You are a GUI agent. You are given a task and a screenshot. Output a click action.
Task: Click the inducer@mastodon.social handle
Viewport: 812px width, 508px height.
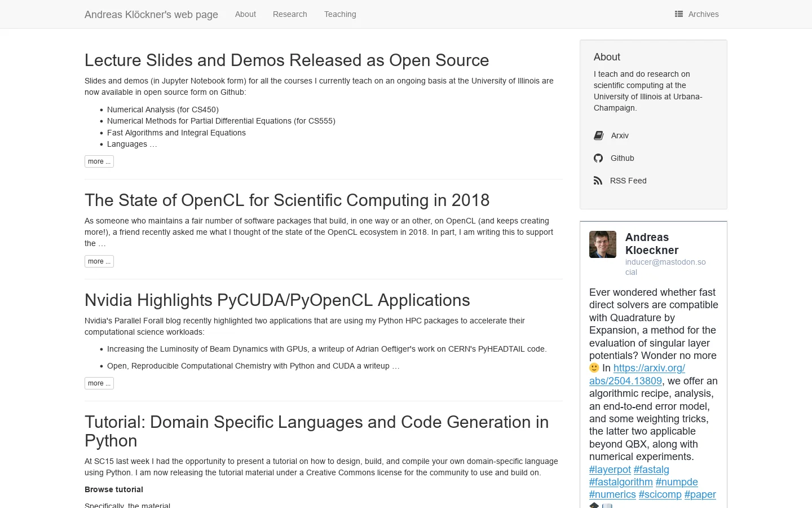[x=665, y=267]
